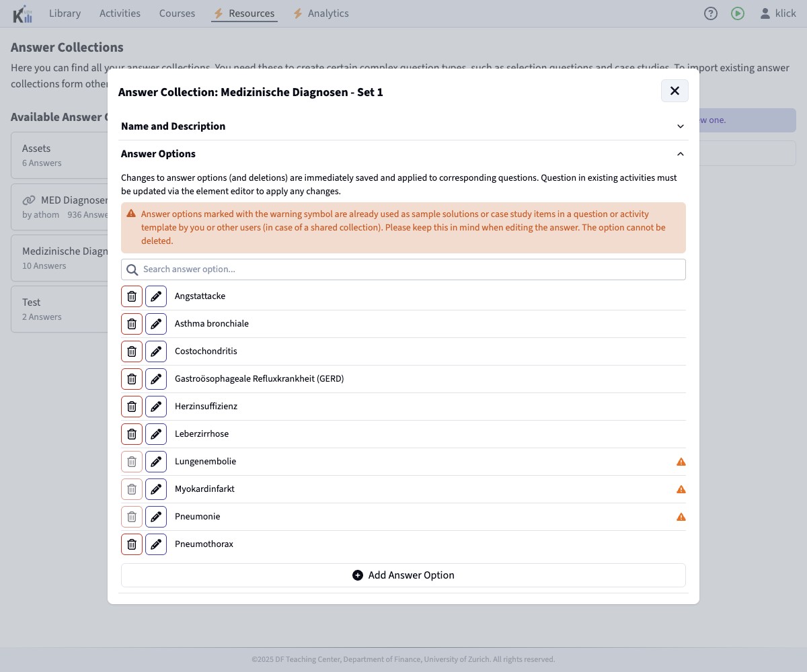Open the Test collection card

[60, 309]
